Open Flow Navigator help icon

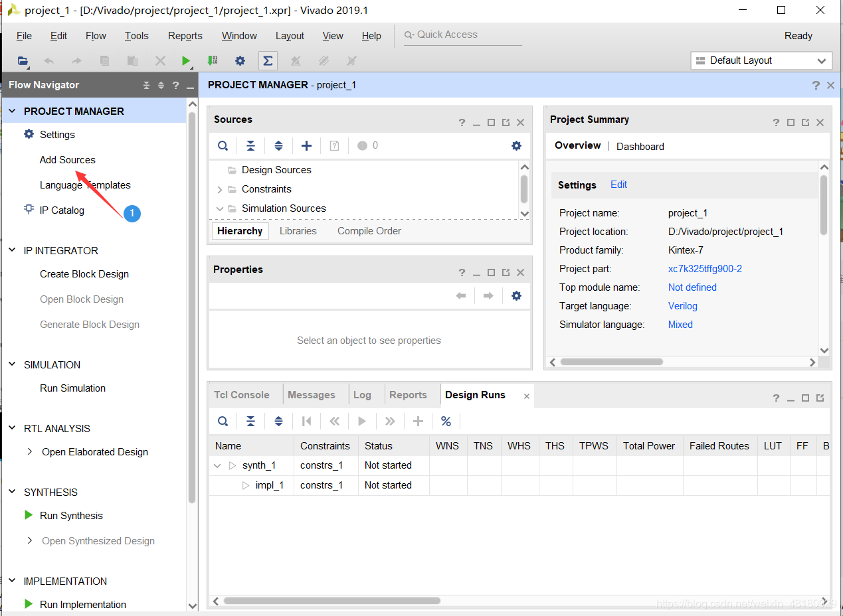coord(175,86)
